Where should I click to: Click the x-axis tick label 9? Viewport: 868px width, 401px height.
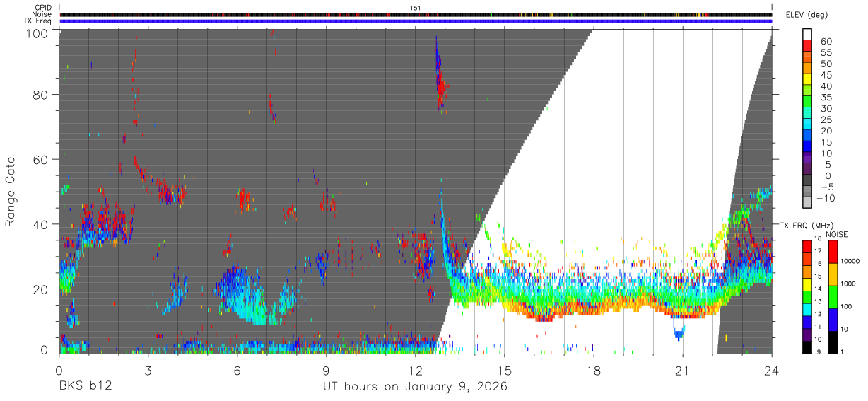(x=326, y=371)
